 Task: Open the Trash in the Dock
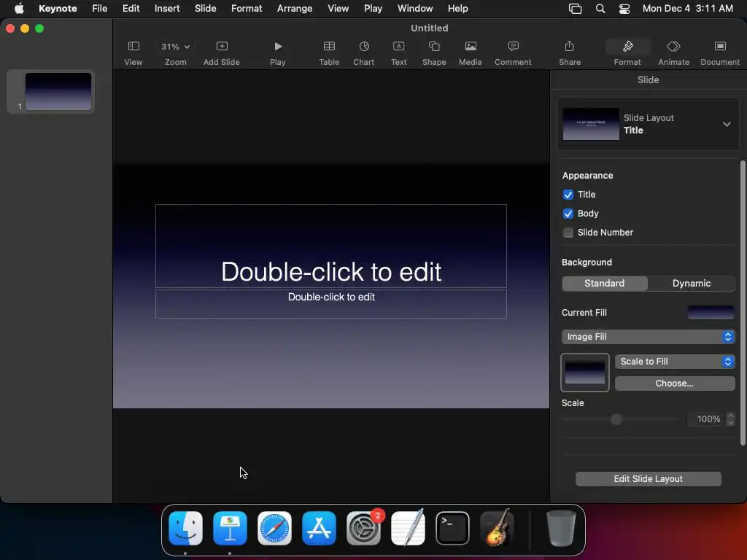tap(561, 529)
